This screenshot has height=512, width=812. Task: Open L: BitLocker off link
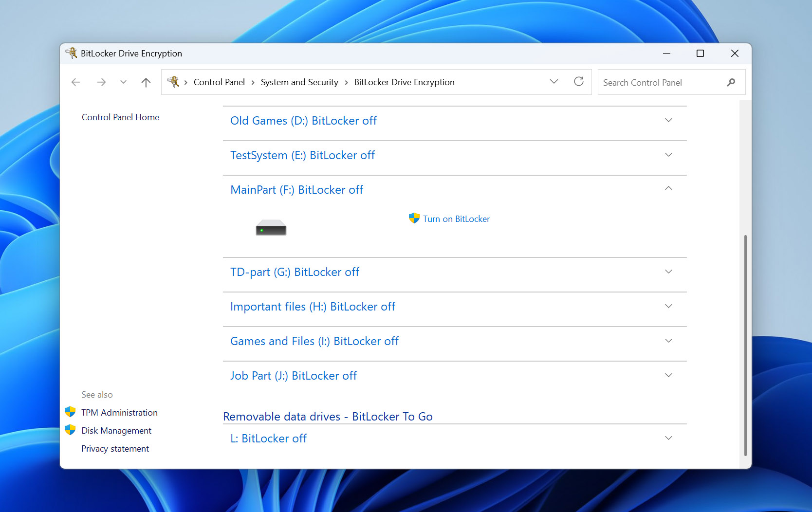tap(268, 439)
